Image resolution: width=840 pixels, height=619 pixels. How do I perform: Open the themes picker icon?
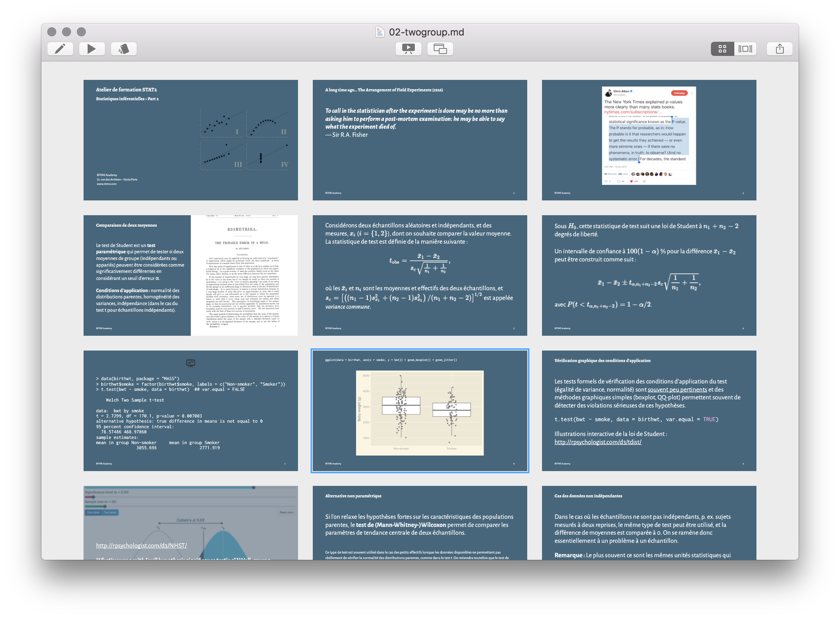(x=123, y=49)
